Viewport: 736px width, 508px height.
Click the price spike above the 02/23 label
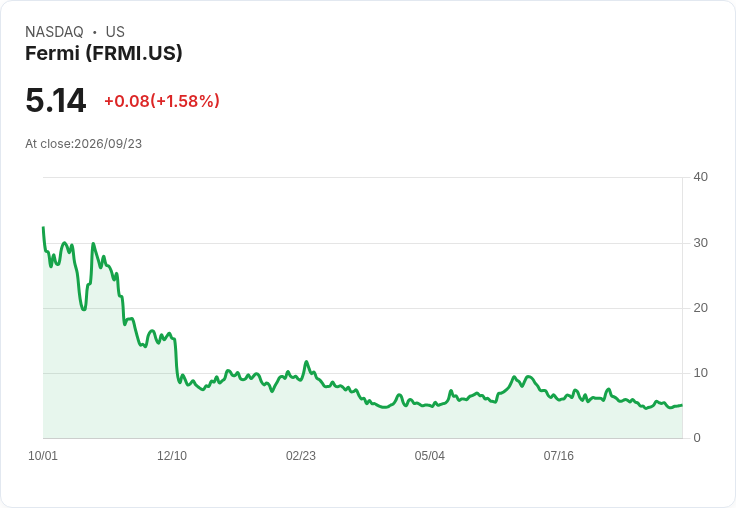(x=307, y=362)
